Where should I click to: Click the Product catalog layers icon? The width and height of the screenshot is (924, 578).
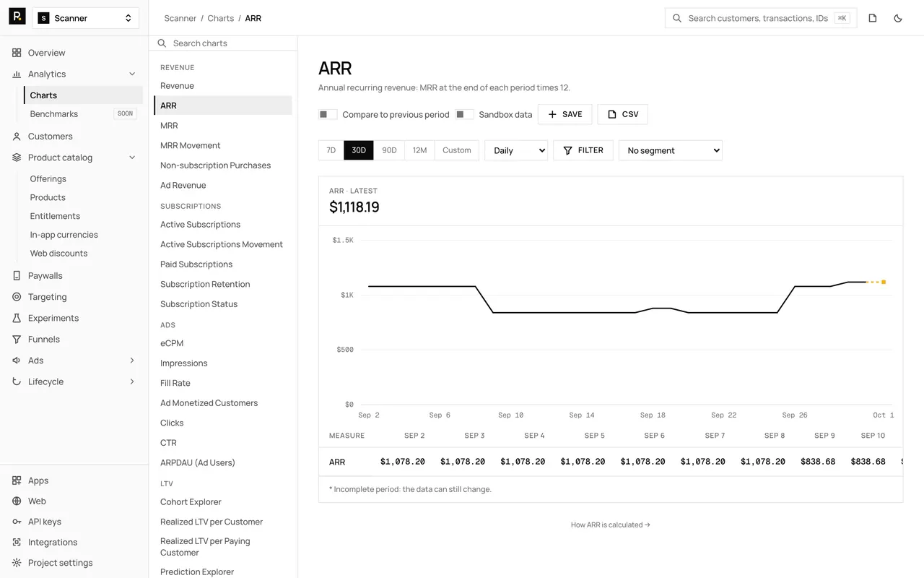coord(17,158)
